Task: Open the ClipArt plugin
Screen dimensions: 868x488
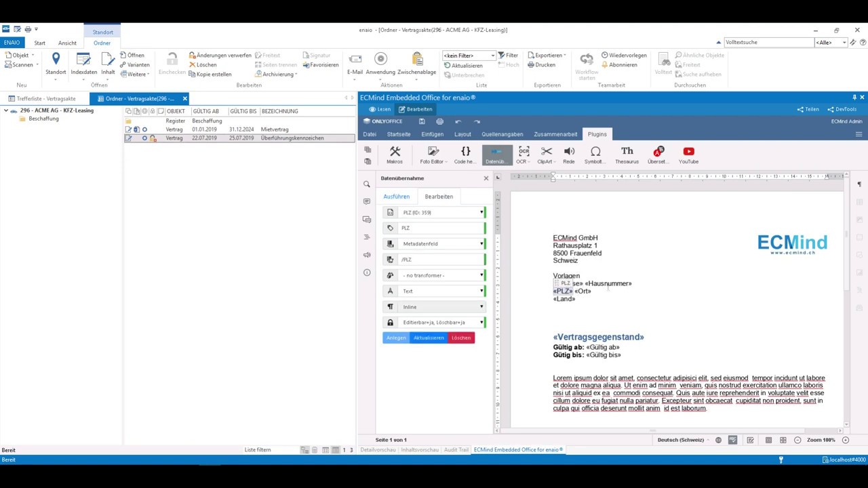Action: coord(545,155)
